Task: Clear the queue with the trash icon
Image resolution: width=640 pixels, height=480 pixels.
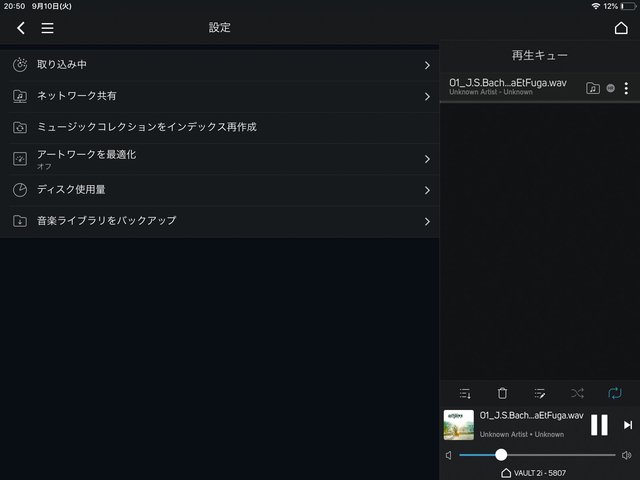Action: (502, 393)
